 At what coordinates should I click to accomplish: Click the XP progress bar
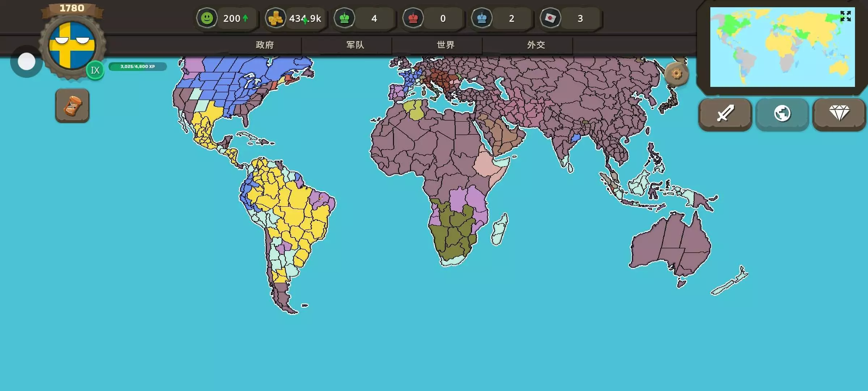coord(137,67)
